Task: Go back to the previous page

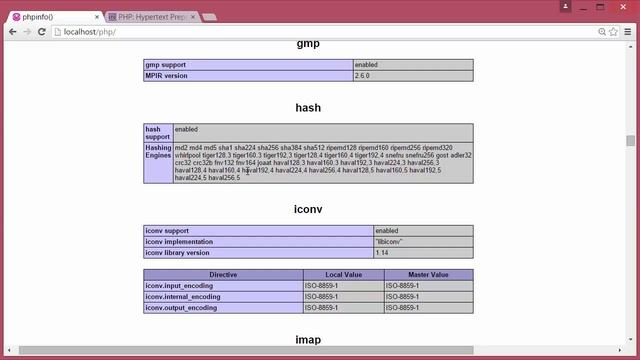Action: [x=13, y=31]
